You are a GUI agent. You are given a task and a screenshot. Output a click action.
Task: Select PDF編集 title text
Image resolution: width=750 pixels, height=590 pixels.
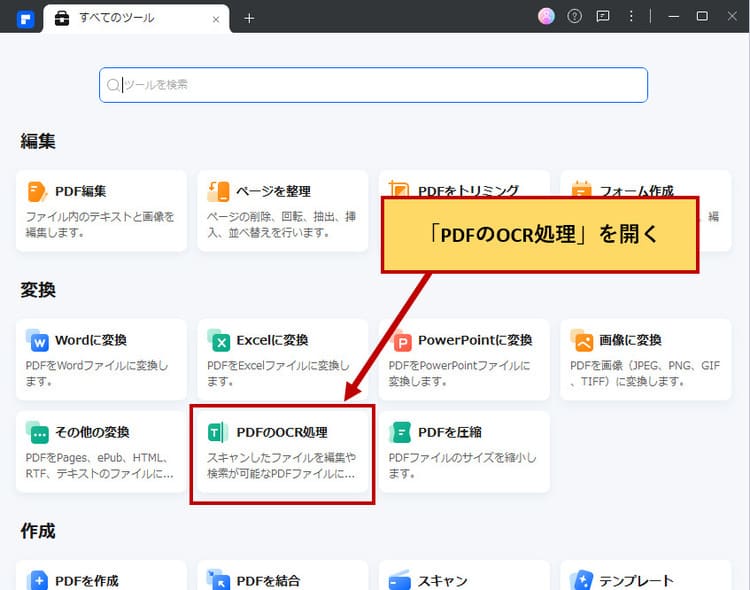click(80, 191)
